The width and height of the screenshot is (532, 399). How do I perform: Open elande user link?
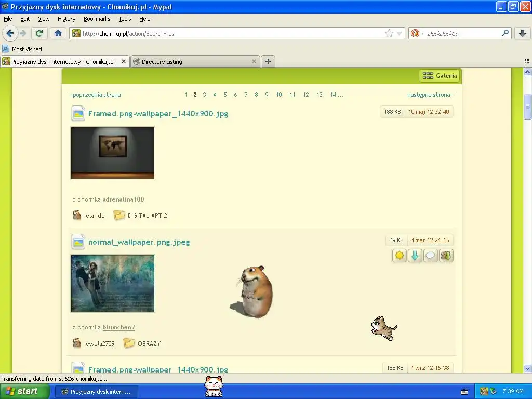click(x=95, y=216)
